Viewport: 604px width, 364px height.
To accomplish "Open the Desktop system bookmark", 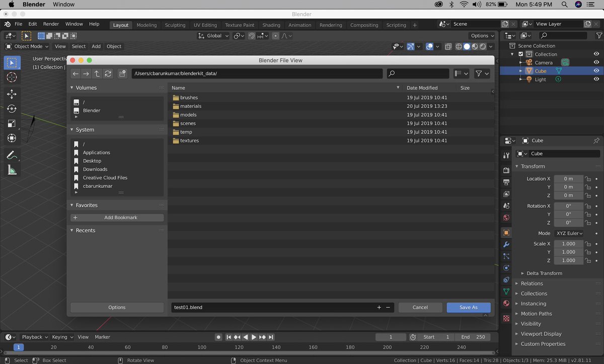I will [92, 161].
